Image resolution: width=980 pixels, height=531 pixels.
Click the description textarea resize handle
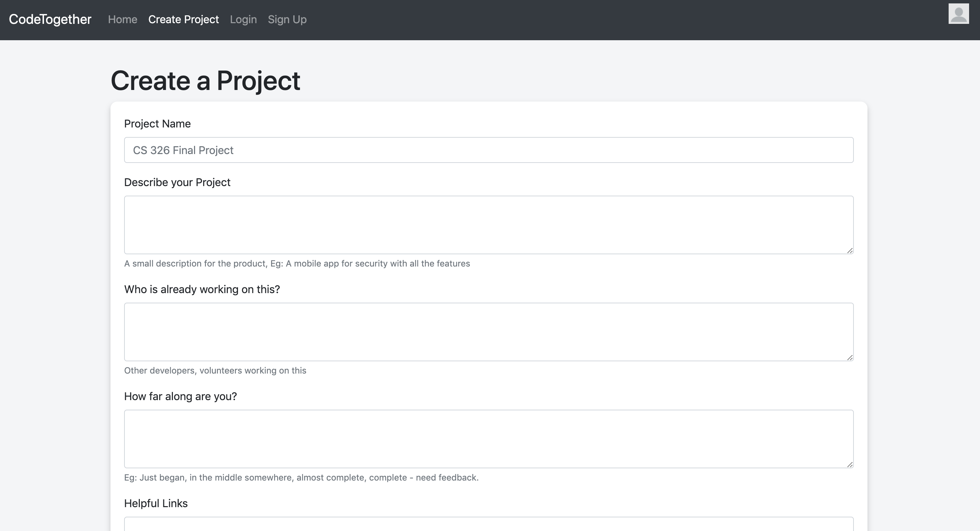[x=850, y=250]
